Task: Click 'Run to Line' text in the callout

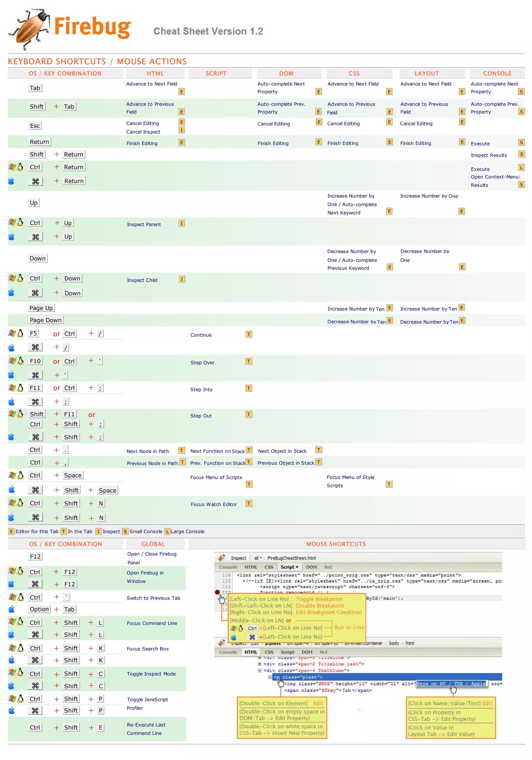Action: click(x=349, y=627)
